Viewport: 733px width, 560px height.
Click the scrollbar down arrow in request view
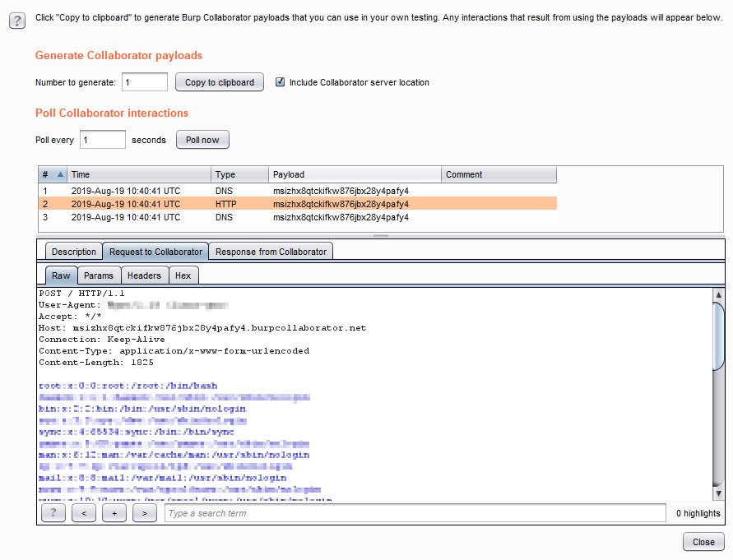coord(718,493)
